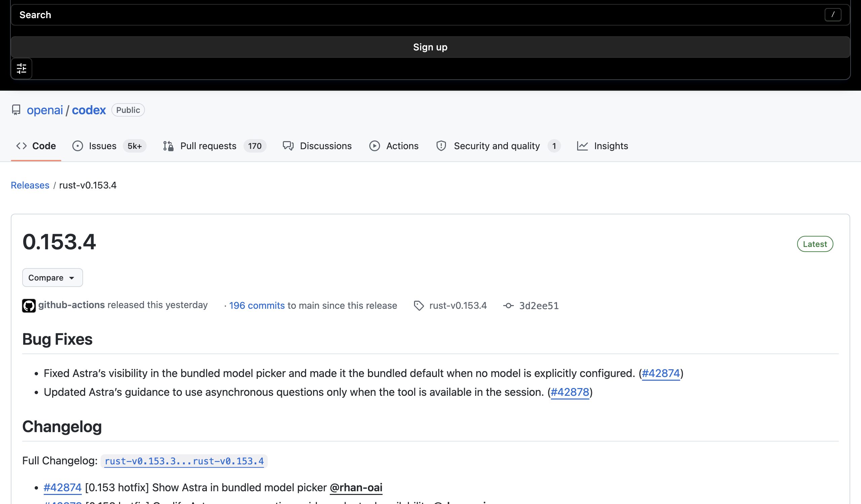The height and width of the screenshot is (504, 861).
Task: Open the codex repository link
Action: pyautogui.click(x=89, y=110)
